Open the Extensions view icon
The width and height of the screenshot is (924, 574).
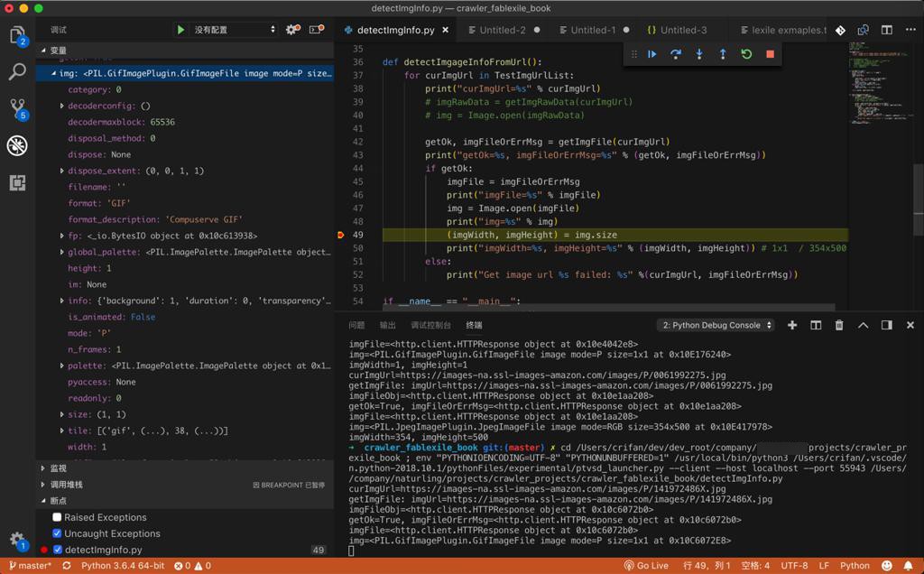(x=17, y=183)
